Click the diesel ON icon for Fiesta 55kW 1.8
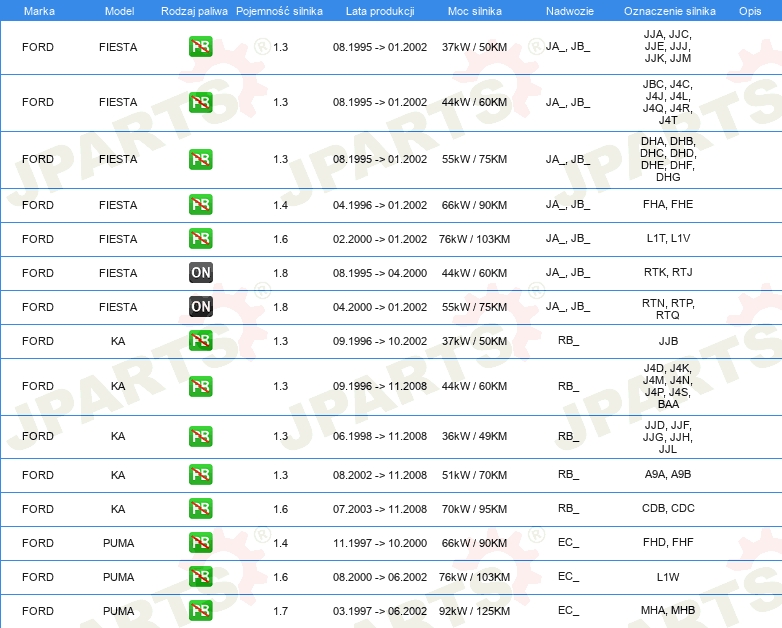 pos(200,306)
